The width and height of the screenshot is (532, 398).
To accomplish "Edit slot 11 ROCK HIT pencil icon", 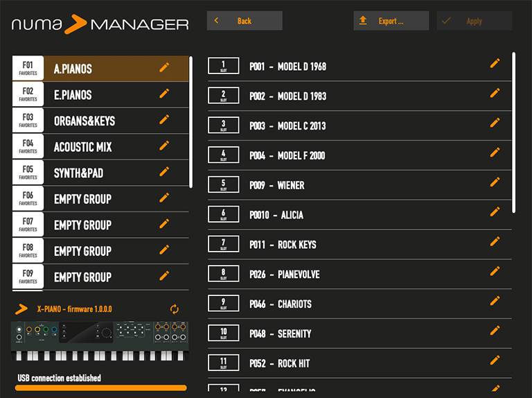I will tap(495, 360).
